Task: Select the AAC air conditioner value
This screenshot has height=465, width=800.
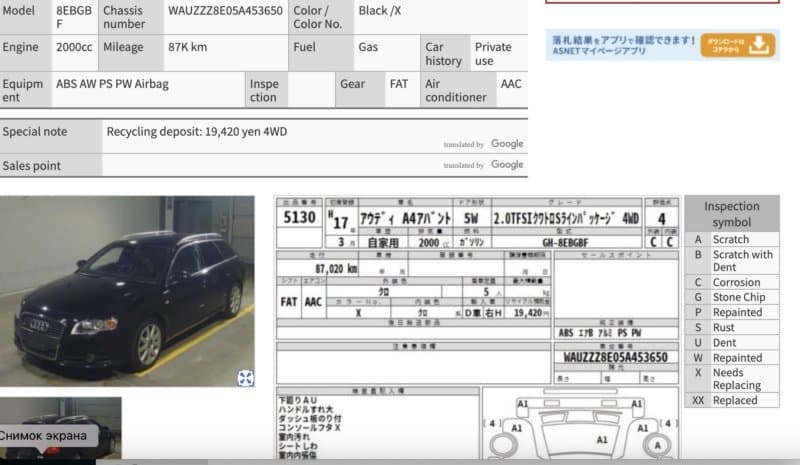Action: (511, 84)
